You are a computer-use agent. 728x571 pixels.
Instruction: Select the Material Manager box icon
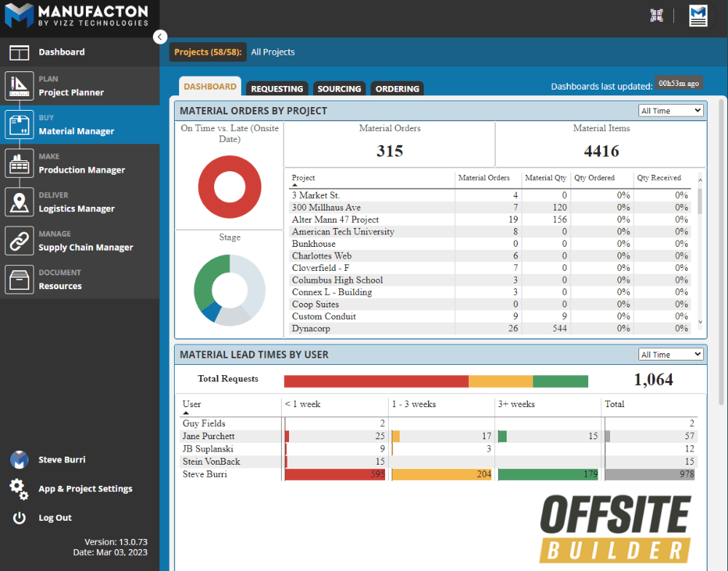point(19,125)
